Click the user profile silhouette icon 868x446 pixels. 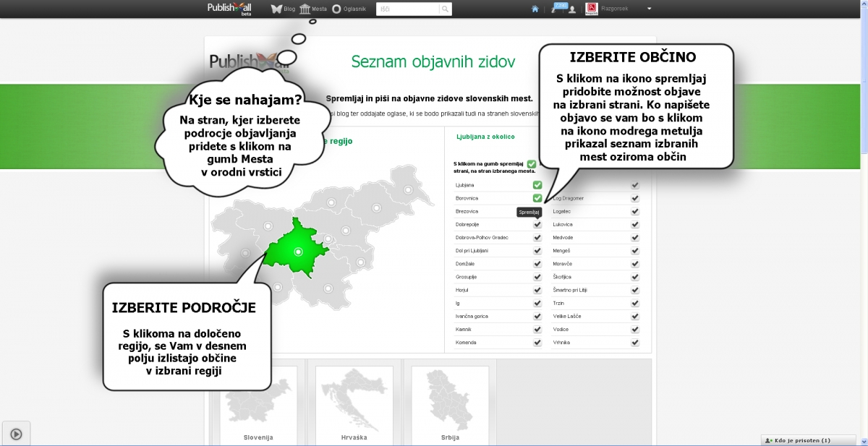coord(572,9)
